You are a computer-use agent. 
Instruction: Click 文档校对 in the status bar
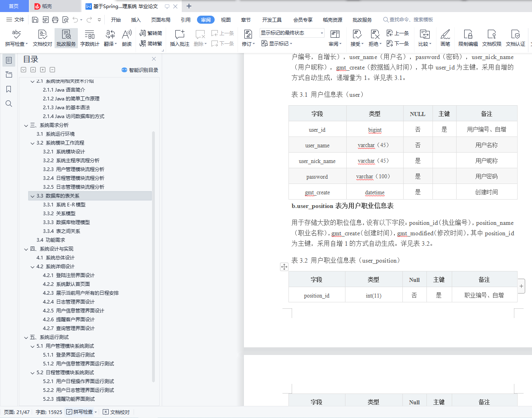[x=116, y=412]
